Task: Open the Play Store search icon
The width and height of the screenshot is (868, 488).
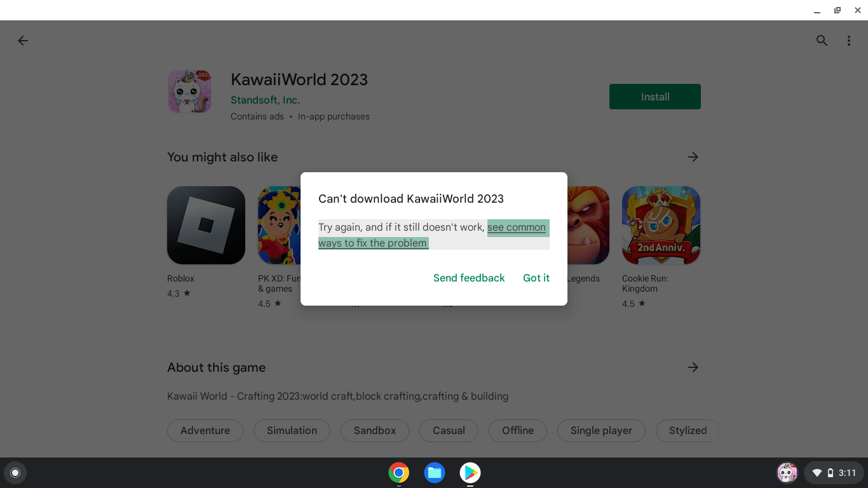Action: 822,41
